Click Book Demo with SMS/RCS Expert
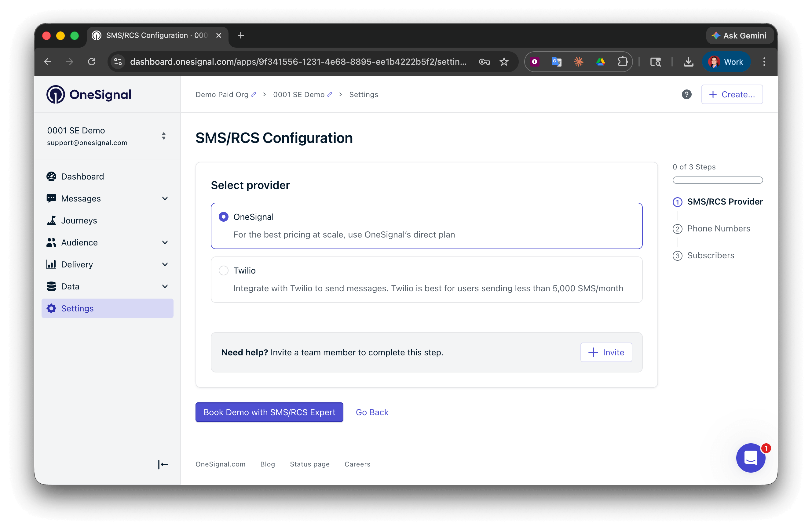Viewport: 812px width, 530px height. click(269, 412)
